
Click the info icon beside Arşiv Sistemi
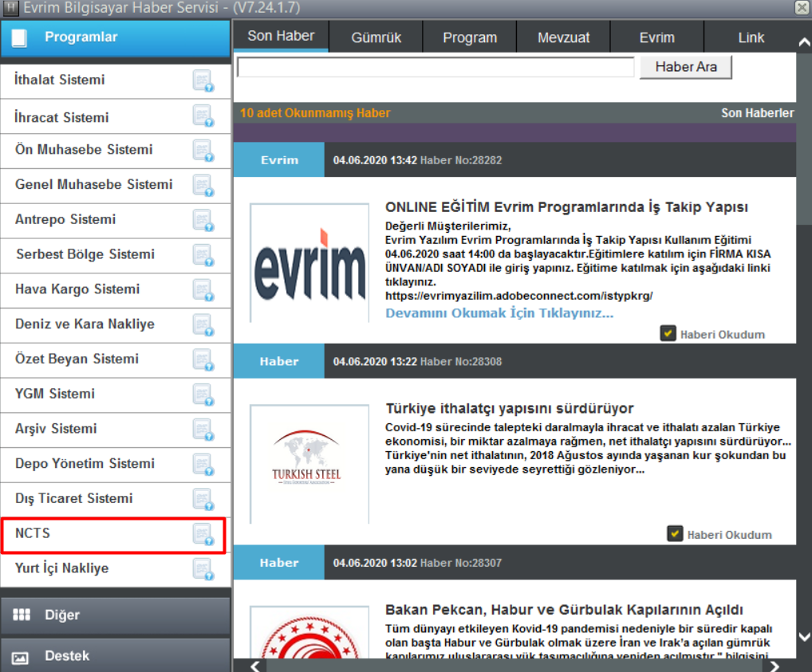(x=203, y=430)
